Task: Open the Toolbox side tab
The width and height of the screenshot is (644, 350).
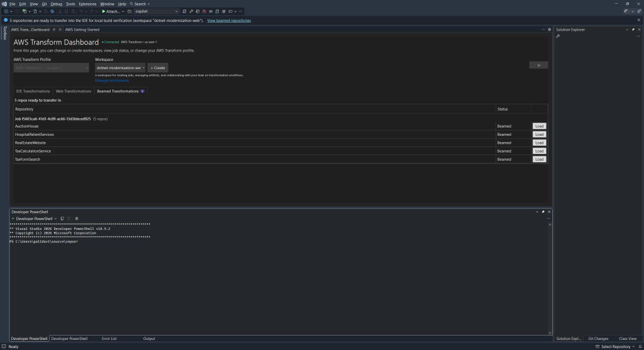Action: pyautogui.click(x=5, y=33)
